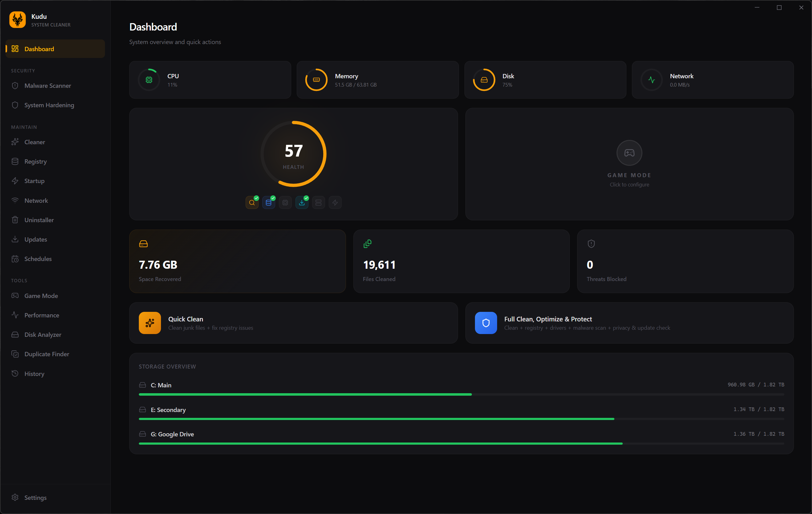Open Settings at the sidebar bottom
Screen dimensions: 812x514
click(35, 497)
